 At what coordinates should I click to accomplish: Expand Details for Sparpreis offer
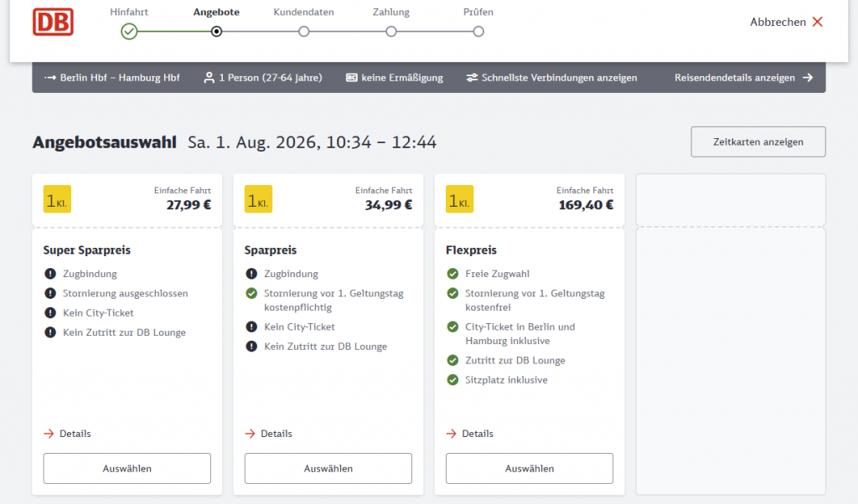(x=269, y=434)
